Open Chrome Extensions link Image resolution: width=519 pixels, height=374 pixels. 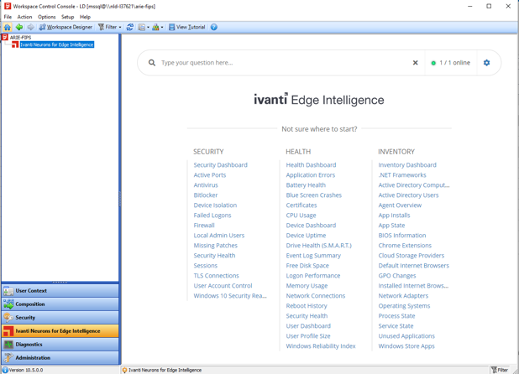[405, 245]
